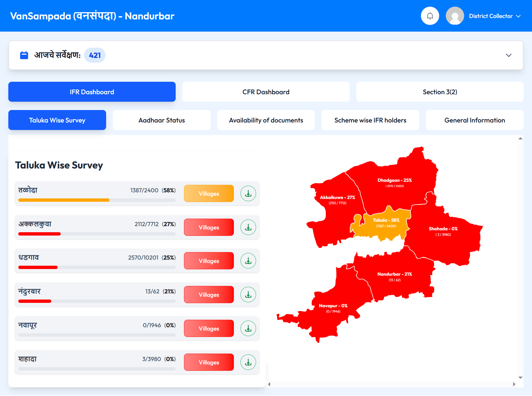Viewport: 532px width, 396px height.
Task: Click the District Collector profile avatar
Action: click(x=454, y=16)
